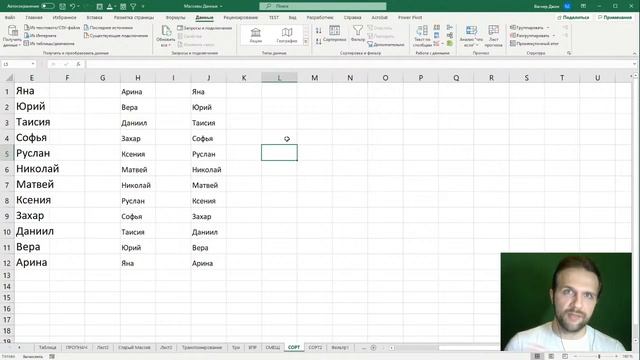Image resolution: width=640 pixels, height=360 pixels.
Task: Click Существующие подключения
Action: [x=116, y=36]
